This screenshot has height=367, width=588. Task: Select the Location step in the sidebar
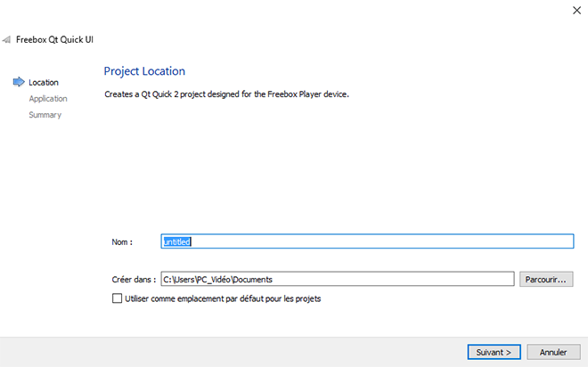(x=44, y=83)
